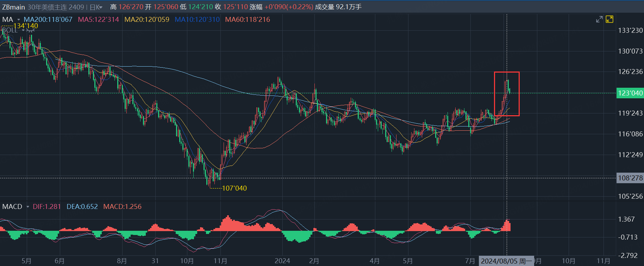Click the 133'230 price axis label
644x266 pixels.
click(630, 31)
